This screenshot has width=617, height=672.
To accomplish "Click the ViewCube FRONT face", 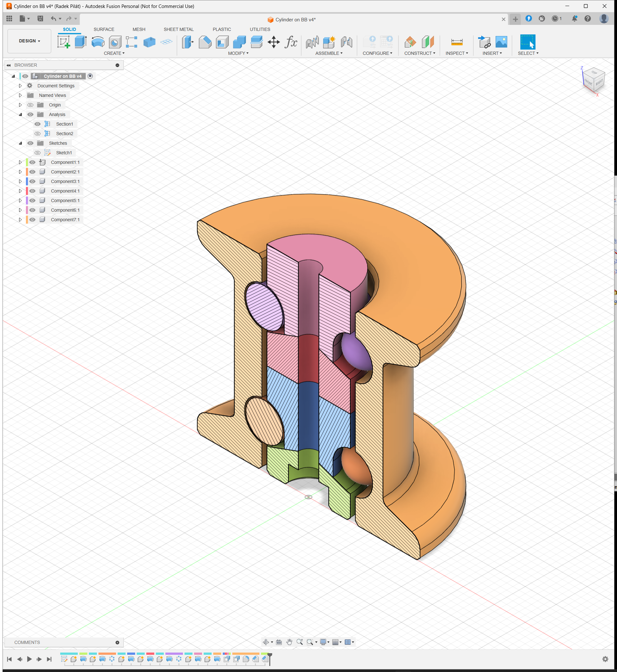I will [588, 83].
